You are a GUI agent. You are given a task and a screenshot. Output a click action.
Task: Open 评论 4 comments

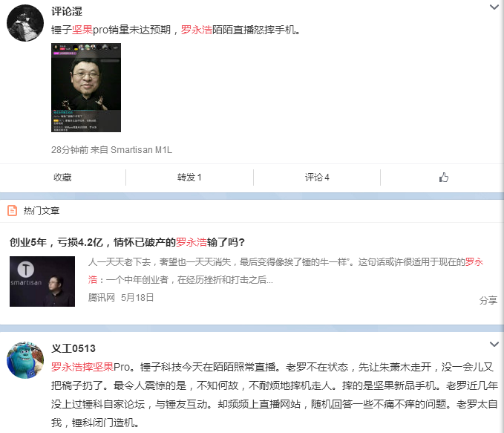[317, 178]
